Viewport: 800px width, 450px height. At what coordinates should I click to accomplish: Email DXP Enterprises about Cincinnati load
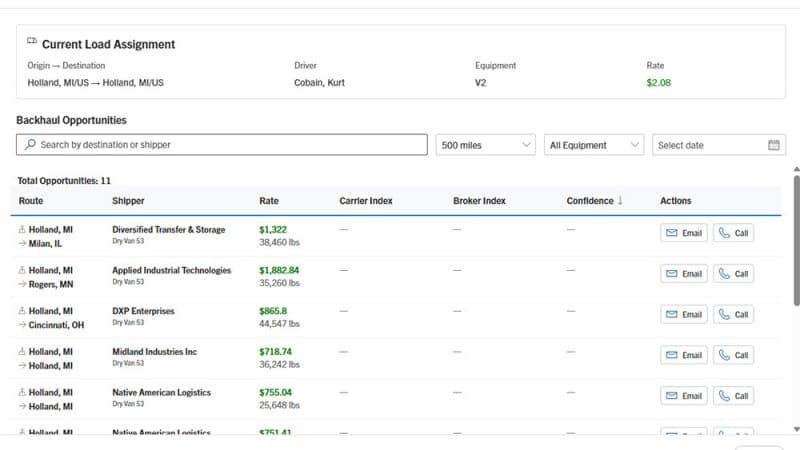pyautogui.click(x=684, y=314)
